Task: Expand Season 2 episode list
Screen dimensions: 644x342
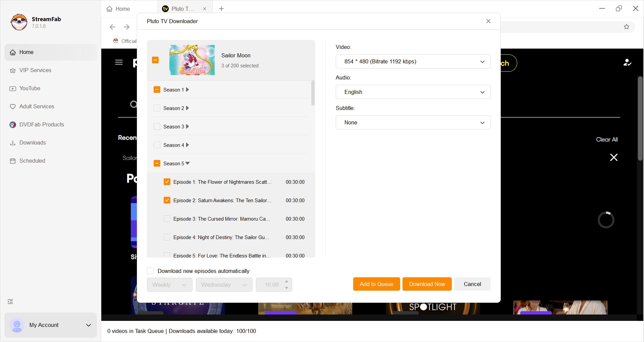Action: click(x=187, y=108)
